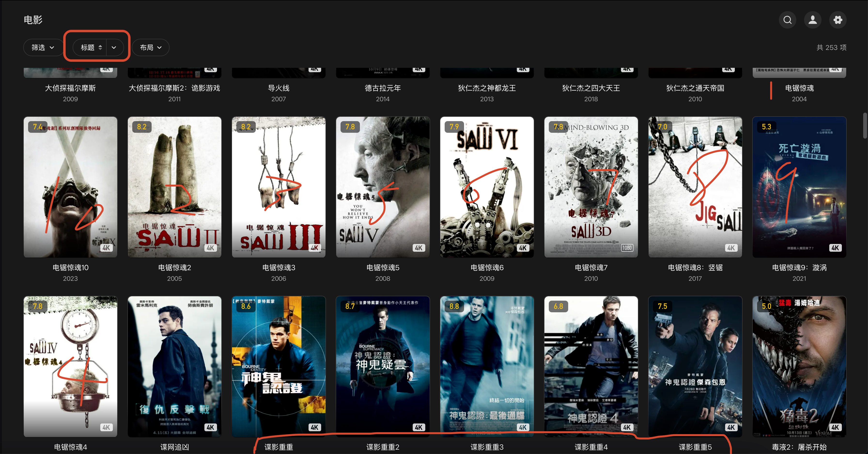Open the search icon in the header
The height and width of the screenshot is (454, 868).
(787, 20)
